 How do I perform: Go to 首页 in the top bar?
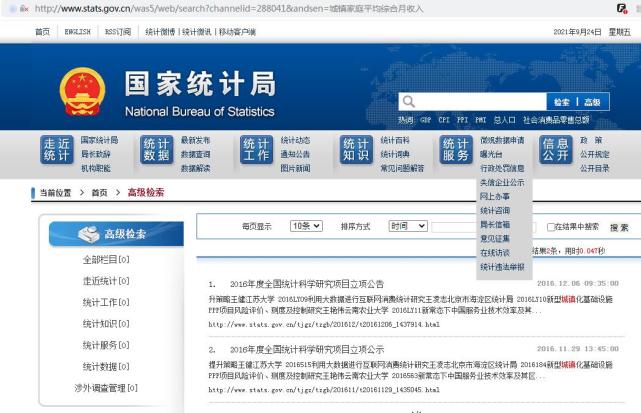point(42,31)
